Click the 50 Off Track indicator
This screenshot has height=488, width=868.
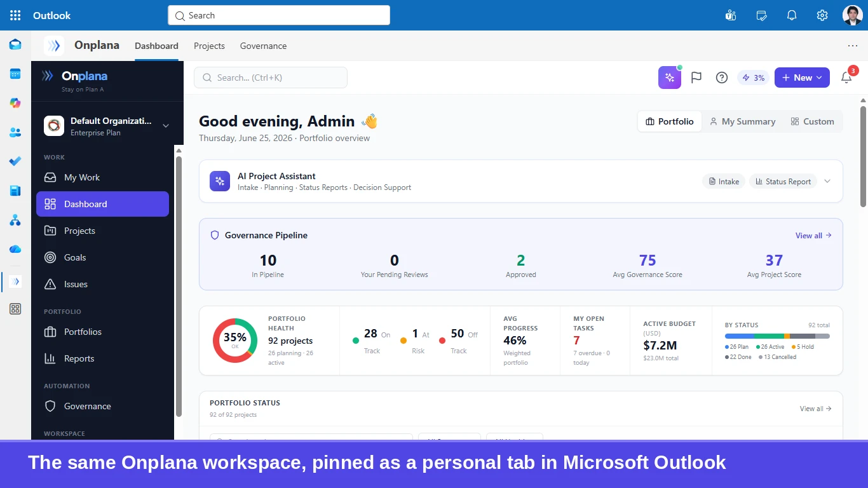coord(458,341)
